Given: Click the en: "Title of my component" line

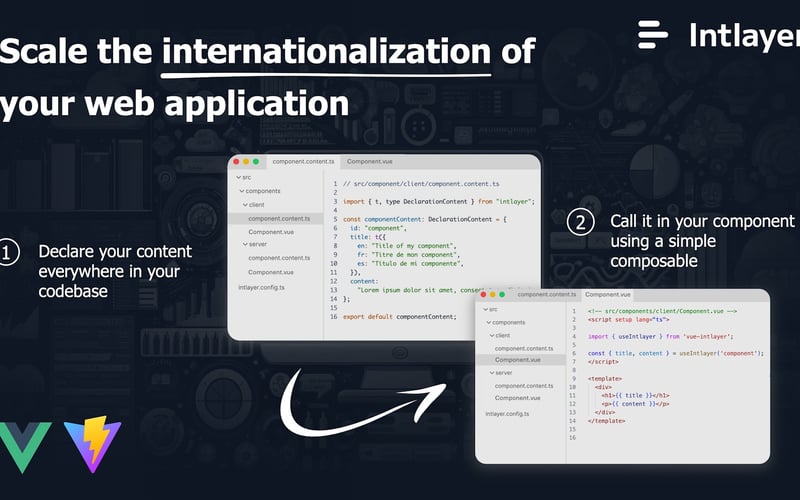Looking at the screenshot, I should pyautogui.click(x=407, y=246).
